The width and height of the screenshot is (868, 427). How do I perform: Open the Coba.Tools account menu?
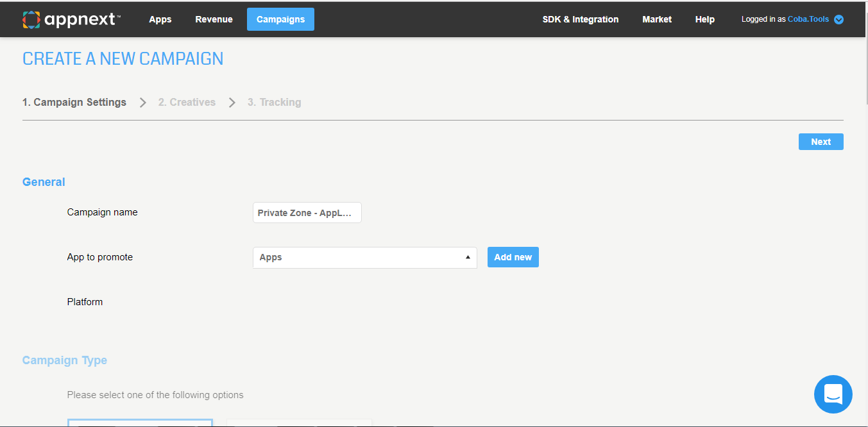point(808,19)
